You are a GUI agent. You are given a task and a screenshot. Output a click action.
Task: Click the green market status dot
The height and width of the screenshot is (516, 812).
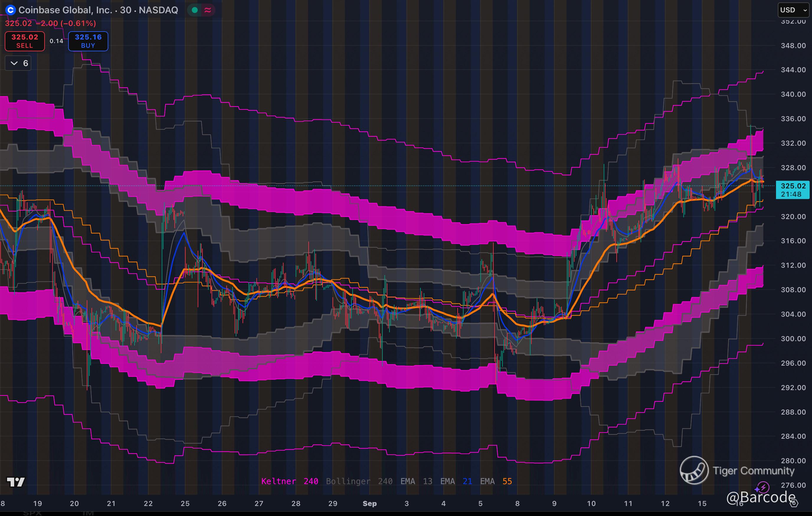pos(194,10)
